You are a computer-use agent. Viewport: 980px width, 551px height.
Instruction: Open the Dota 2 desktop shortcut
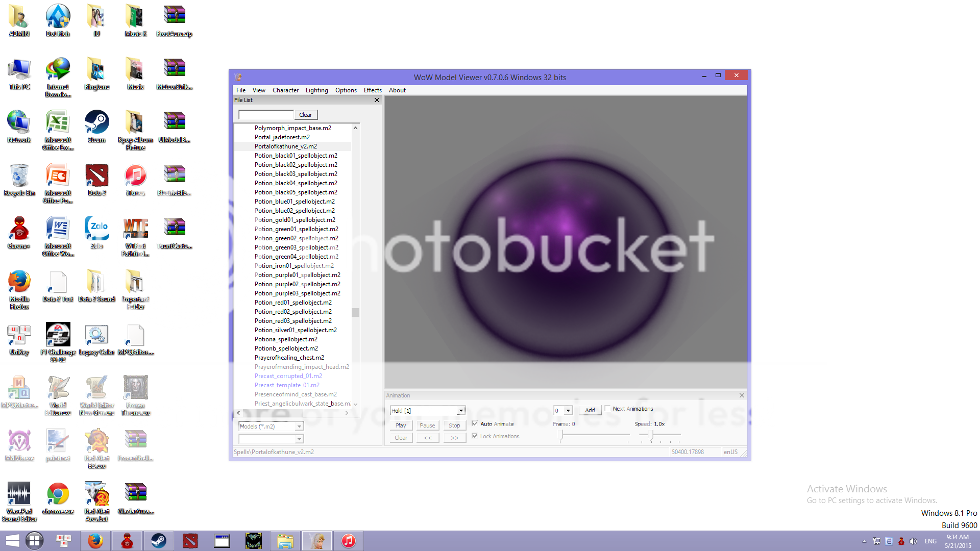pos(96,180)
